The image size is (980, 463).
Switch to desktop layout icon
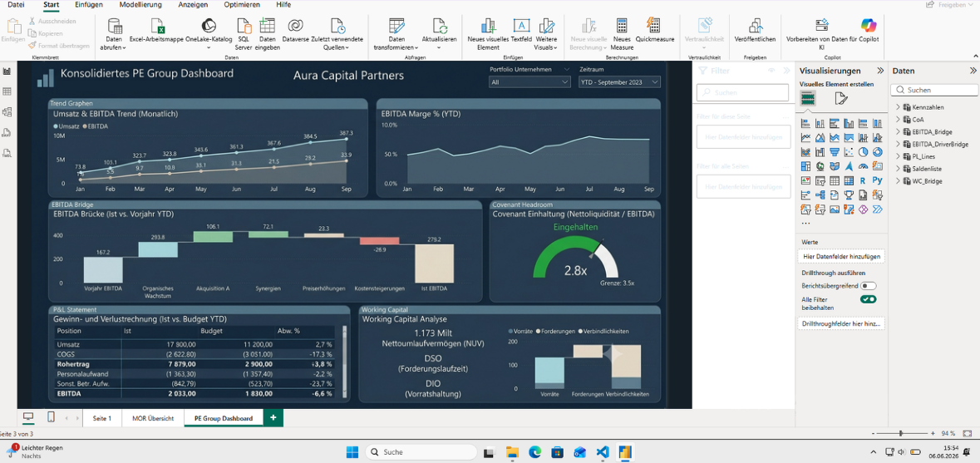(28, 417)
